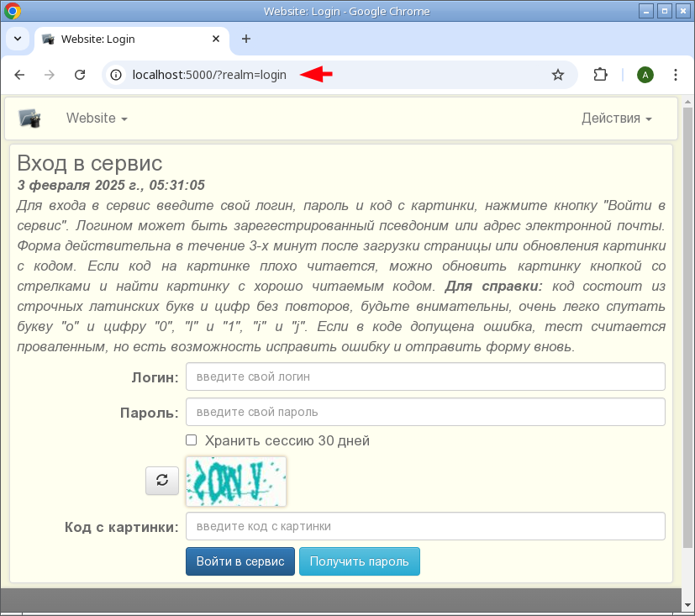Close the Website: Login tab
The image size is (695, 616).
pos(216,39)
